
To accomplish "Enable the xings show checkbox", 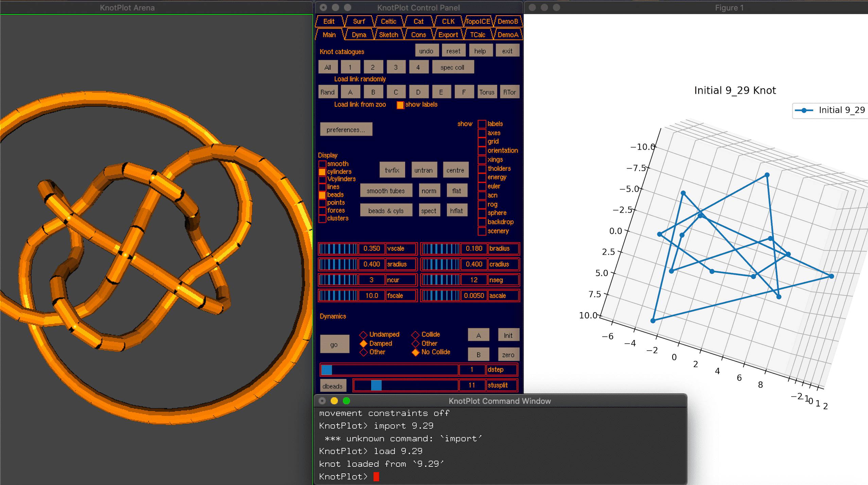I will point(482,160).
